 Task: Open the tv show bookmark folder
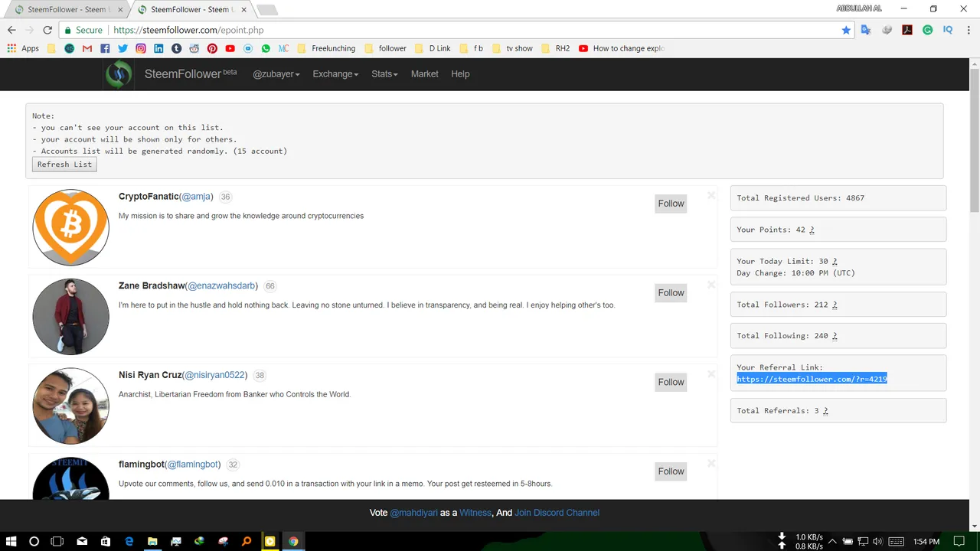[x=512, y=48]
